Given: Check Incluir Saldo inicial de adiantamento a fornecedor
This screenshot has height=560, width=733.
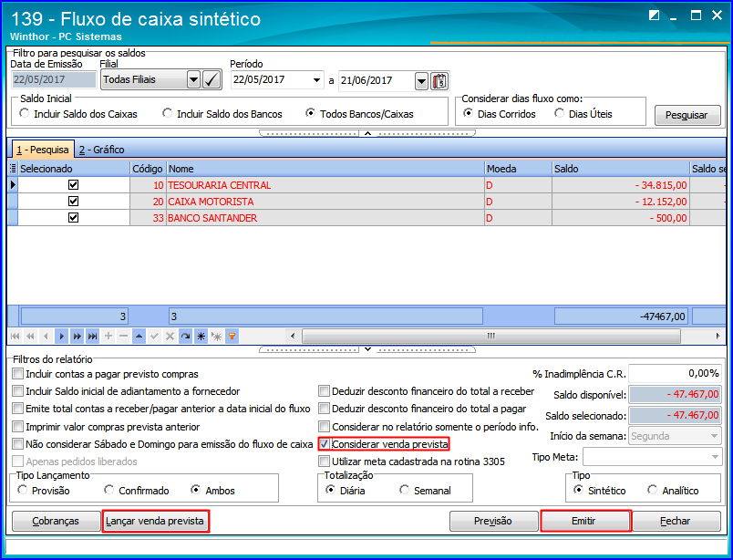Looking at the screenshot, I should [17, 391].
